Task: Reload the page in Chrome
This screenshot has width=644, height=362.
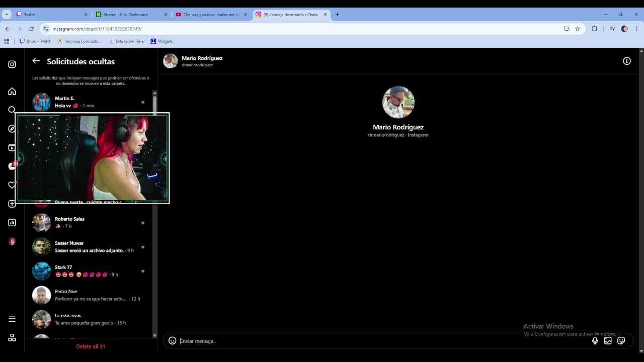Action: (x=31, y=29)
